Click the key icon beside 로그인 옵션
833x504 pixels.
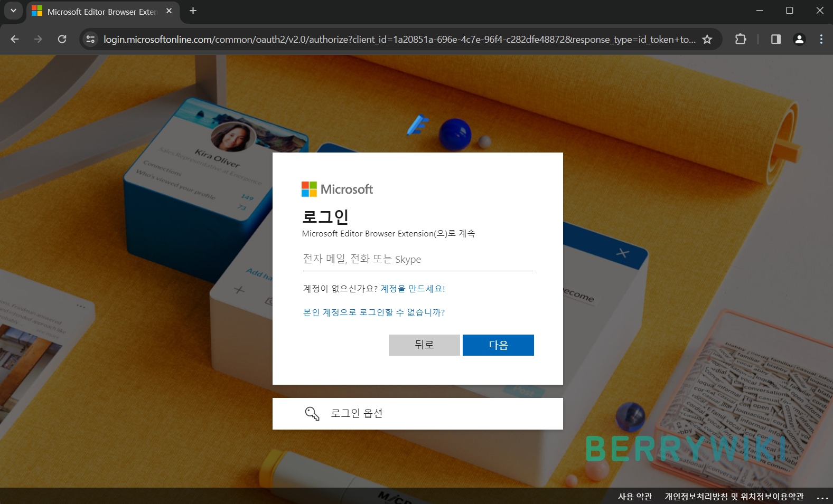click(x=312, y=414)
